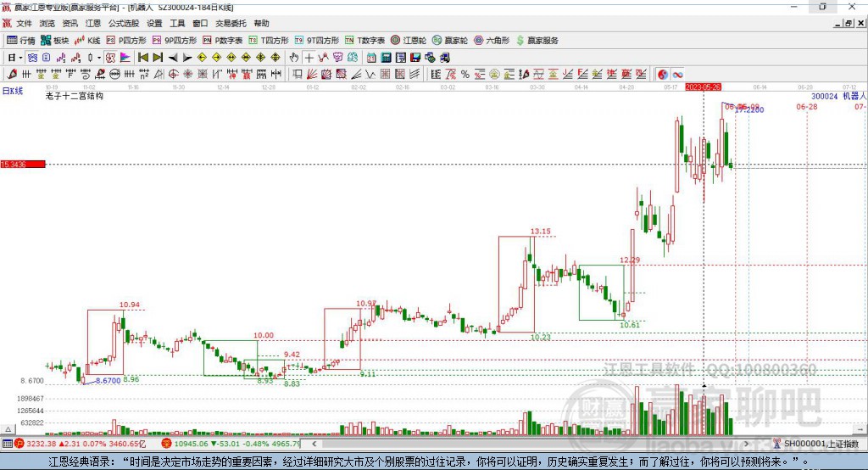This screenshot has width=868, height=470.
Task: Jump to last bar icon
Action: tap(158, 58)
